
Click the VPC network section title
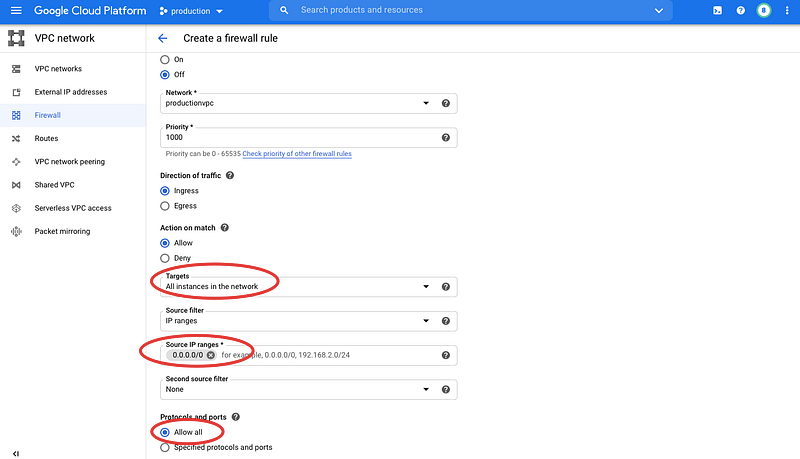64,38
